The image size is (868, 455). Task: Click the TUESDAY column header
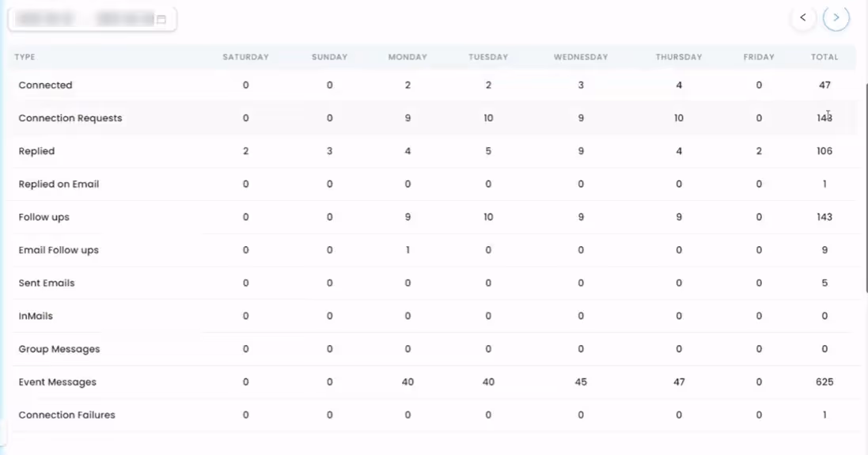(488, 57)
